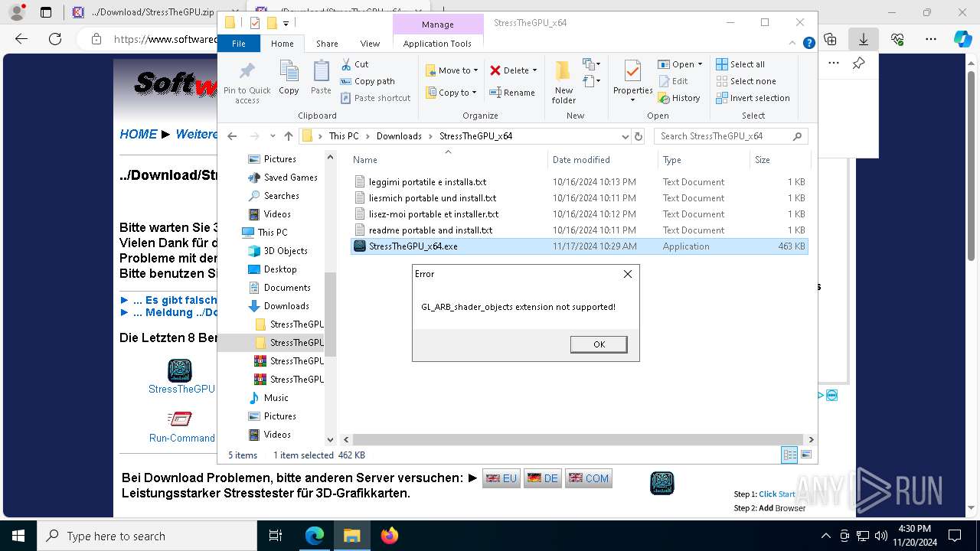The height and width of the screenshot is (551, 980).
Task: Click the Manage contextual tab
Action: pos(438,24)
